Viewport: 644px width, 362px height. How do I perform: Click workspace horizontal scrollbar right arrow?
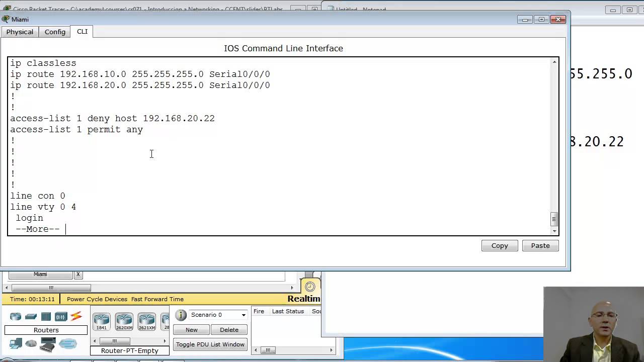pyautogui.click(x=292, y=288)
